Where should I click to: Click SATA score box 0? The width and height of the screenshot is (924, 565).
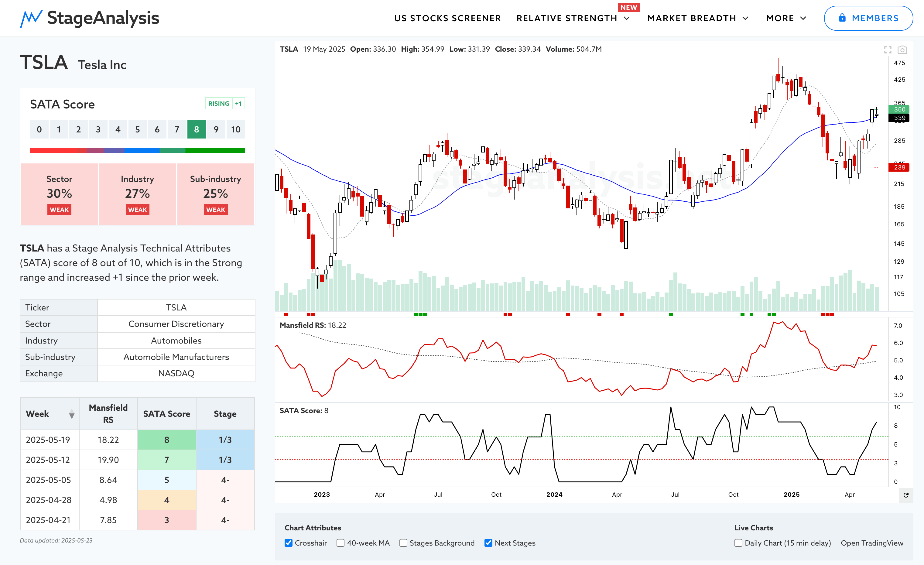pyautogui.click(x=39, y=129)
